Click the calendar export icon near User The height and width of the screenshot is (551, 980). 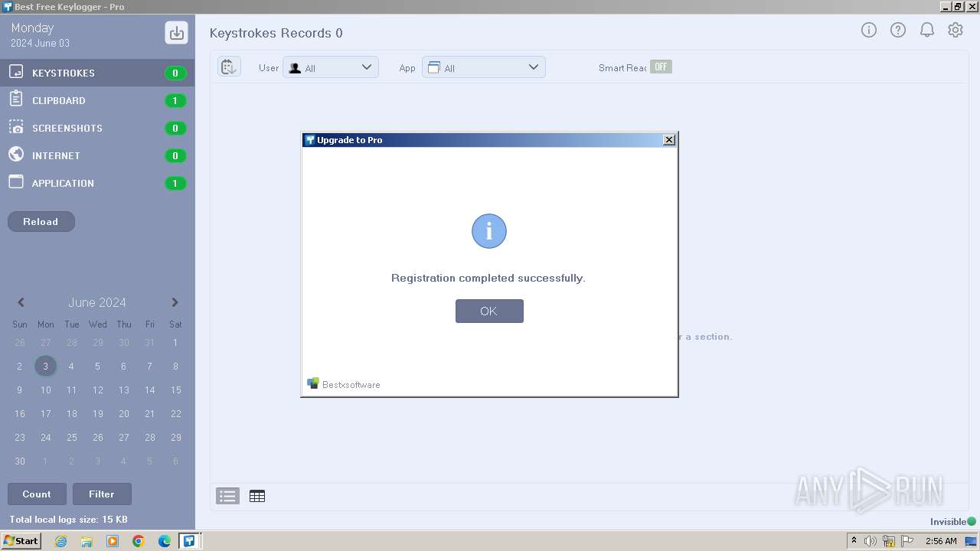click(229, 67)
